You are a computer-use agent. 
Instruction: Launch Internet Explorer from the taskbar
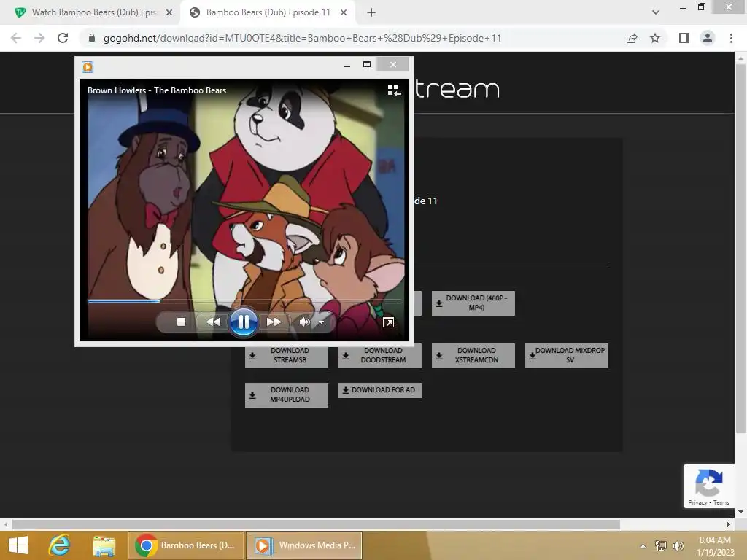pyautogui.click(x=60, y=545)
